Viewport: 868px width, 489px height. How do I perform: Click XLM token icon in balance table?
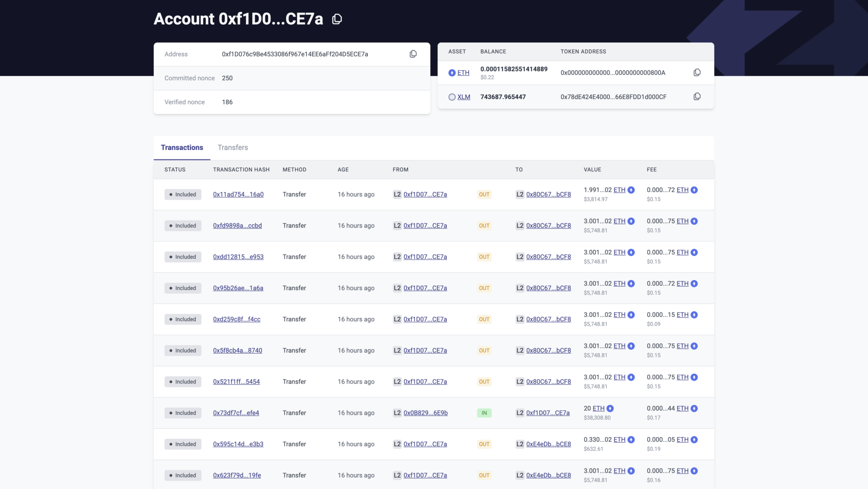(x=452, y=97)
